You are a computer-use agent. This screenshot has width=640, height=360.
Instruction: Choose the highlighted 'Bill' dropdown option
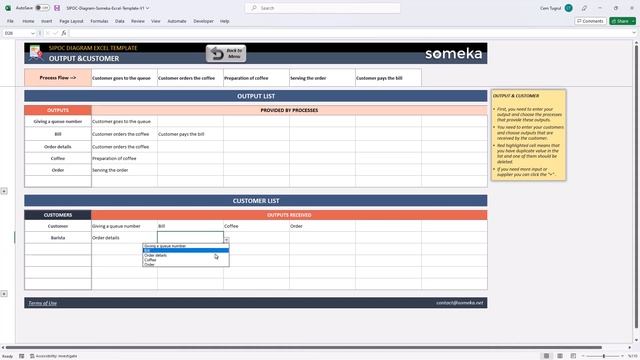tap(186, 251)
